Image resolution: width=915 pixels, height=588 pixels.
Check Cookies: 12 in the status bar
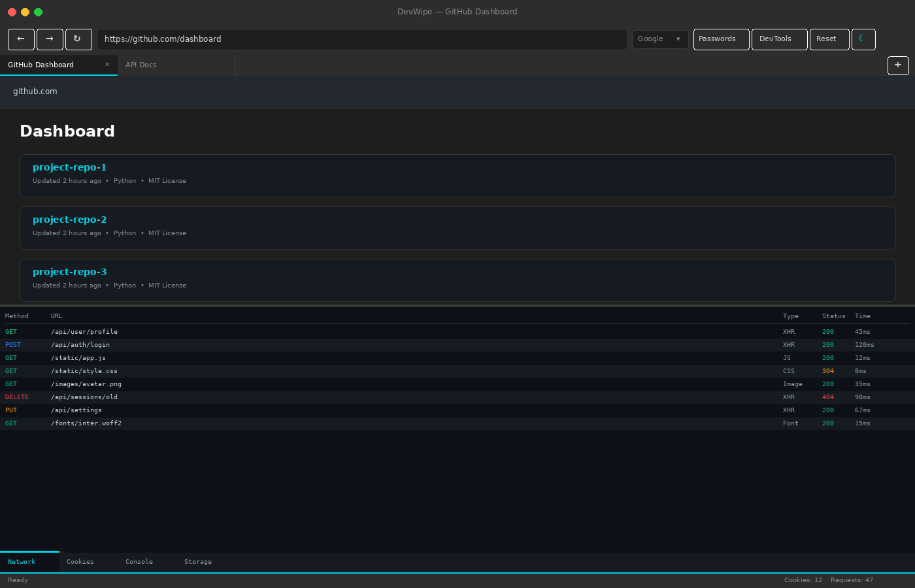[803, 580]
